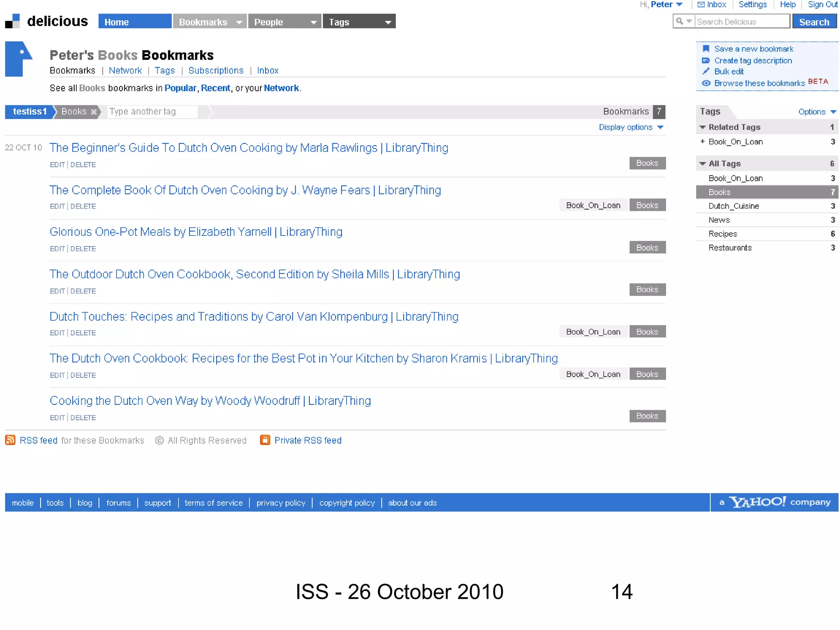Click the orange RSS feed icon
This screenshot has height=630, width=840.
(10, 440)
